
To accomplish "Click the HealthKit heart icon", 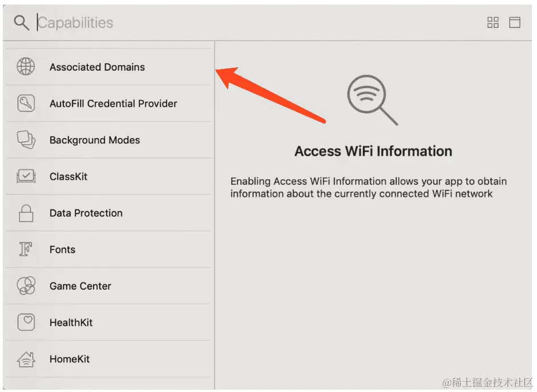I will [x=26, y=322].
